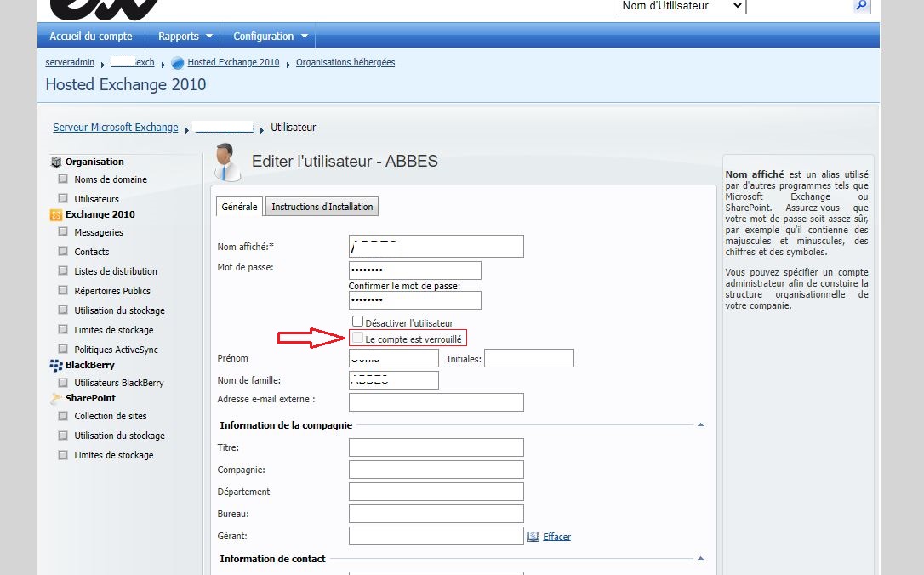This screenshot has width=924, height=575.
Task: Click the Organisation section icon
Action: (x=56, y=162)
